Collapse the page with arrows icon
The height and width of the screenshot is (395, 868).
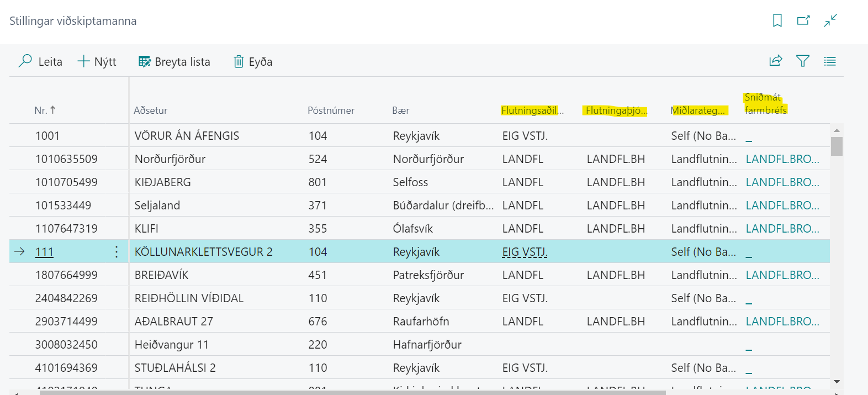[x=830, y=20]
